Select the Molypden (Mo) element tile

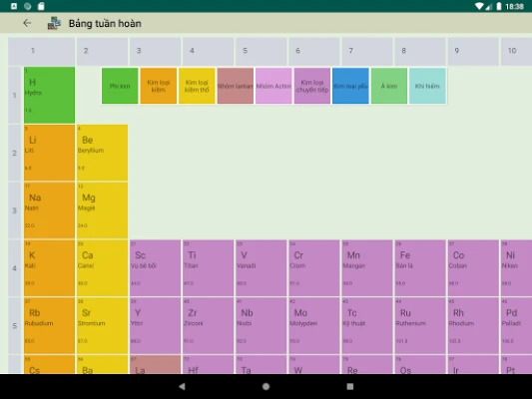click(314, 325)
